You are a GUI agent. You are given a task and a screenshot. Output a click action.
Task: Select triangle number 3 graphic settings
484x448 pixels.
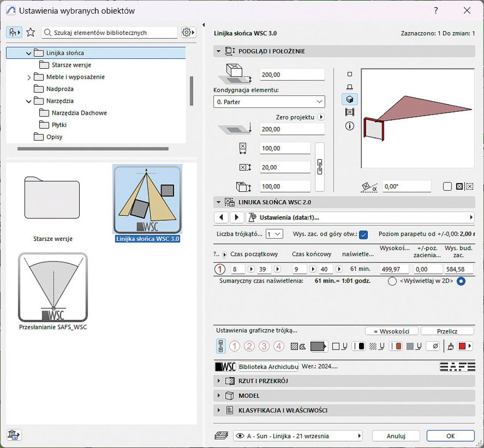264,346
